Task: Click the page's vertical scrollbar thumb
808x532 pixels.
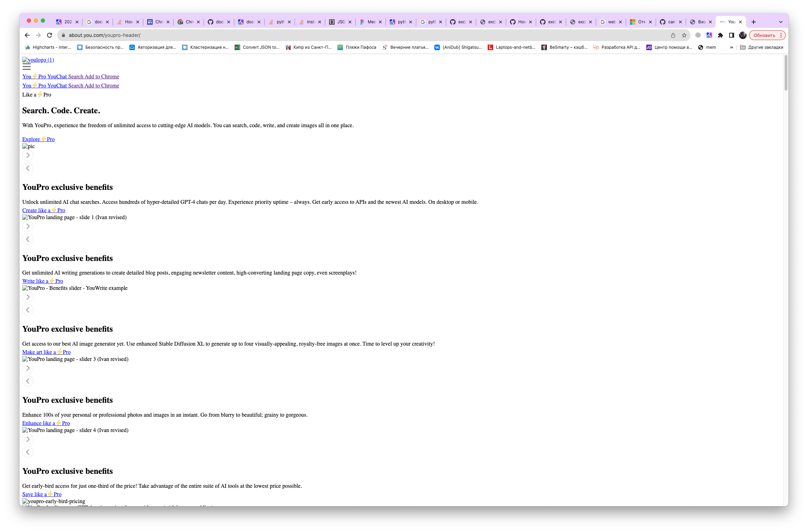Action: (786, 72)
